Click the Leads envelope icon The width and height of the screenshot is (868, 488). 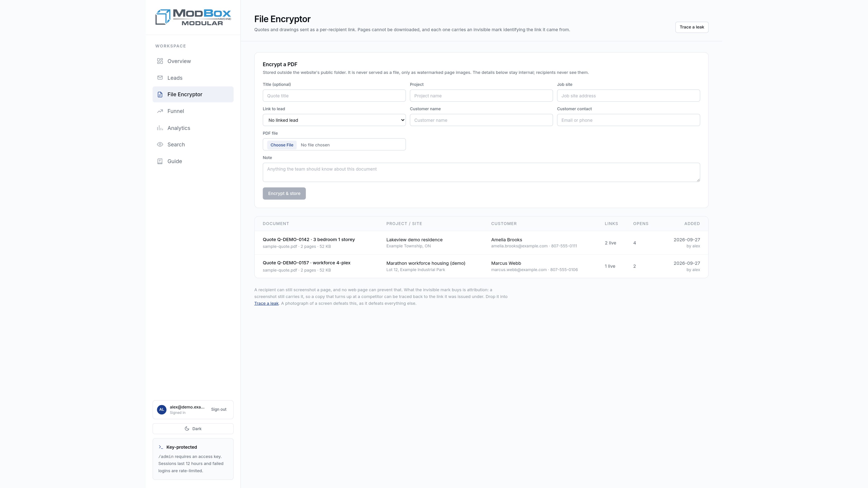[160, 78]
